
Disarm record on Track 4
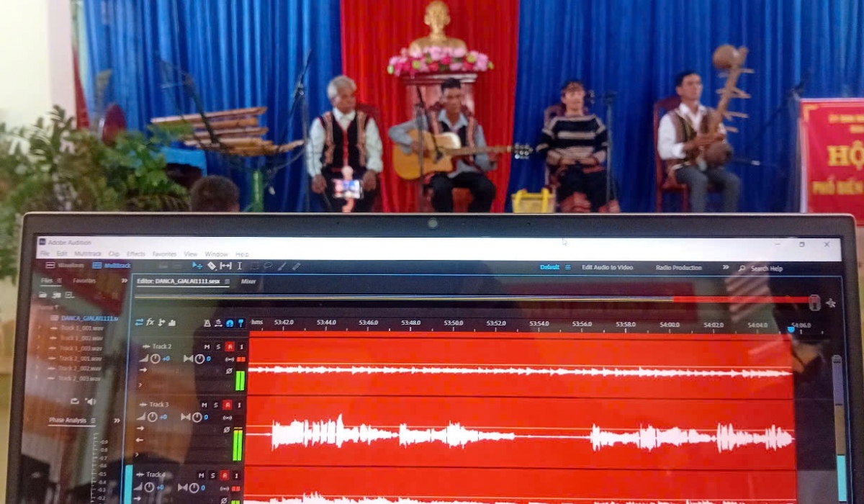tap(224, 475)
